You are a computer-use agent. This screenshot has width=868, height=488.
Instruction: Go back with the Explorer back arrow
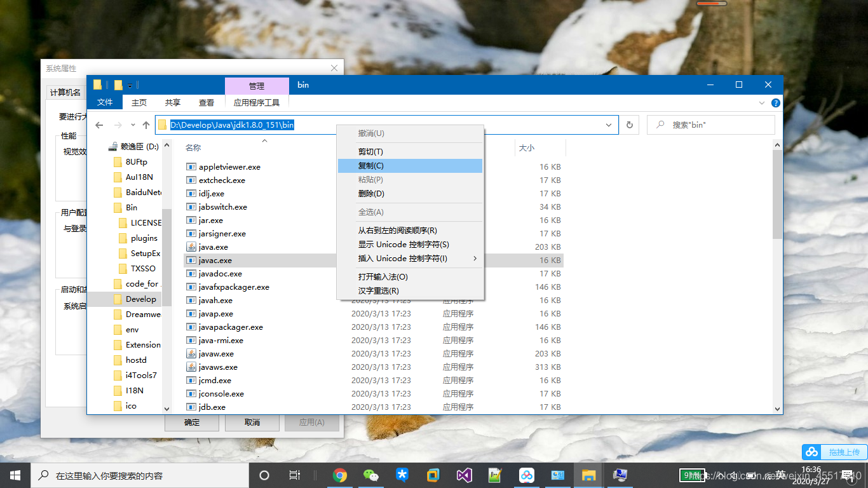point(99,125)
